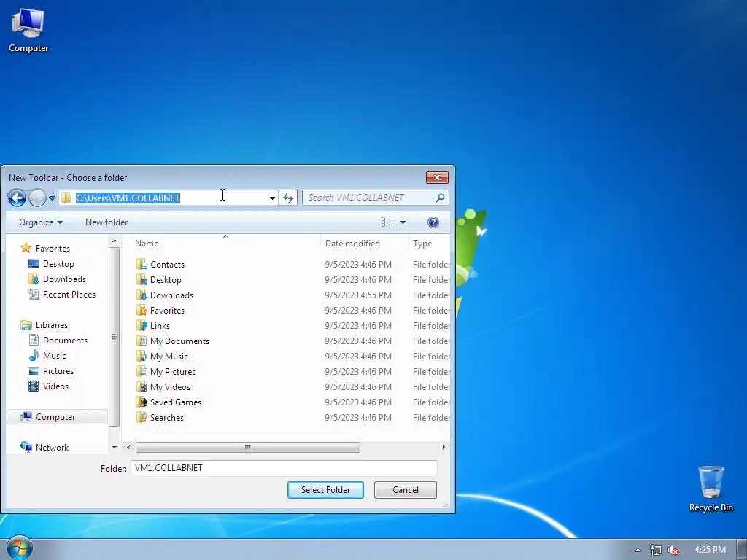Open Documents library in sidebar
Image resolution: width=747 pixels, height=560 pixels.
pos(58,341)
